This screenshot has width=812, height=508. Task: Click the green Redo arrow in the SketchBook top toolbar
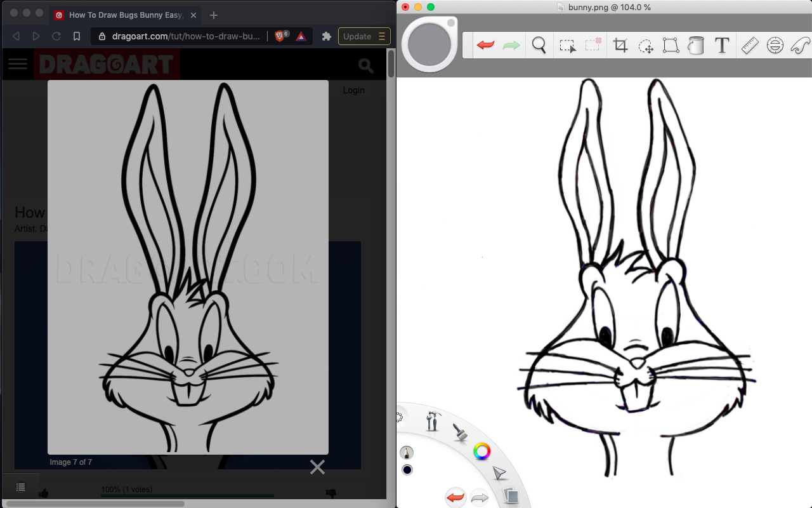(x=511, y=46)
